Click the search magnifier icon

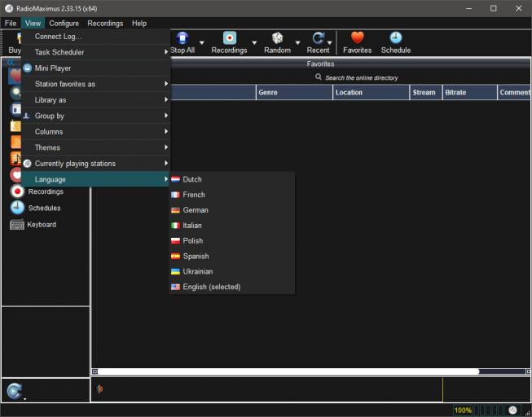click(319, 77)
